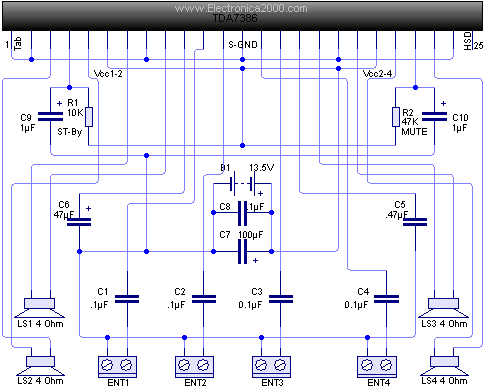This screenshot has height=389, width=487.
Task: Click the C3 capacitor symbol
Action: click(x=281, y=299)
